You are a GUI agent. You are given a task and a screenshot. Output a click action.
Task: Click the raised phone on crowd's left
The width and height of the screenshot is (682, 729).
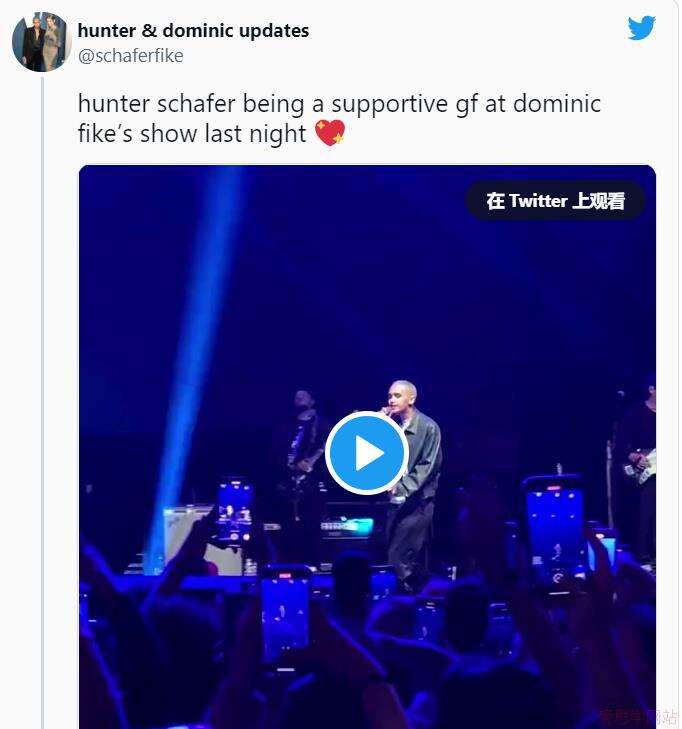(235, 513)
